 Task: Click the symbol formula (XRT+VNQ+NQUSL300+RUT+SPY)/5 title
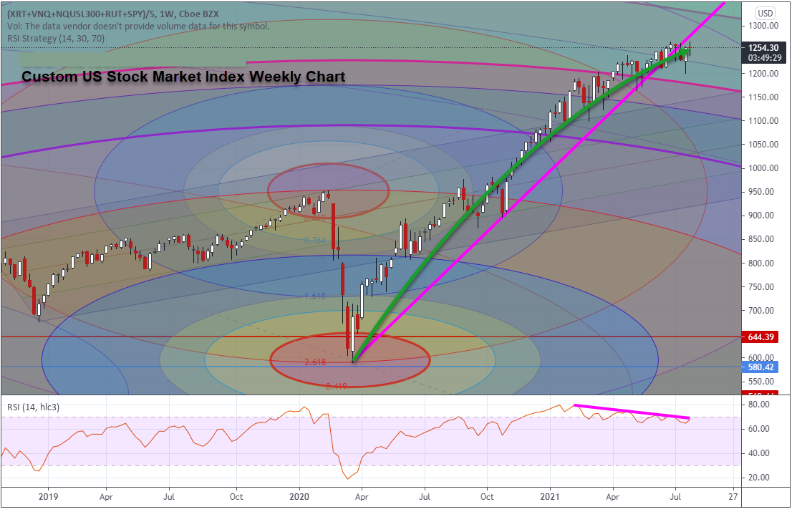(113, 14)
